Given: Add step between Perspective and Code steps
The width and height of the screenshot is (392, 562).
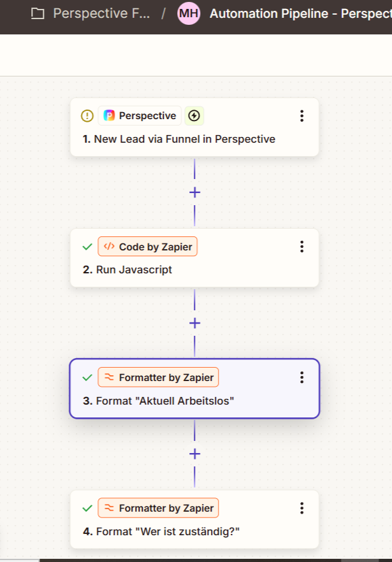Looking at the screenshot, I should 195,192.
